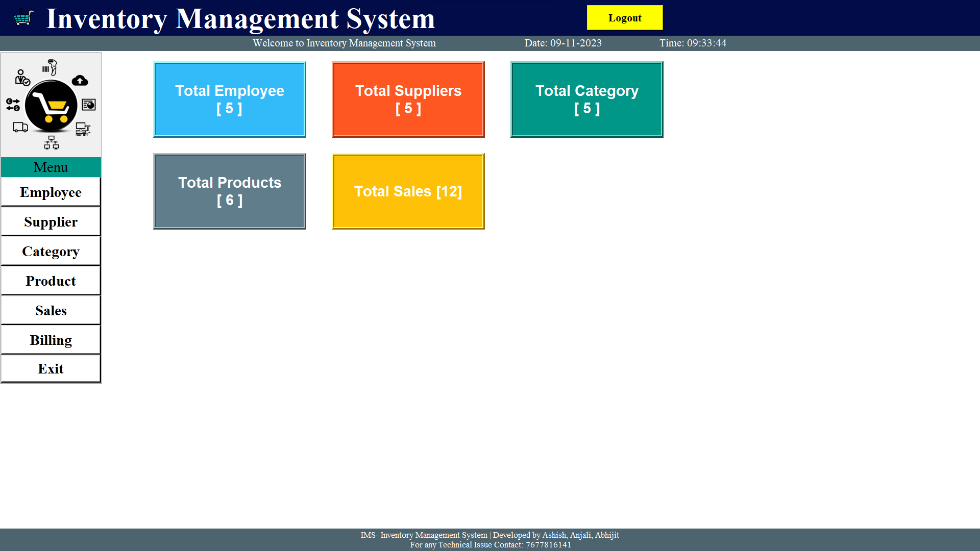The width and height of the screenshot is (980, 551).
Task: Select the currency exchange icon
Action: [13, 106]
